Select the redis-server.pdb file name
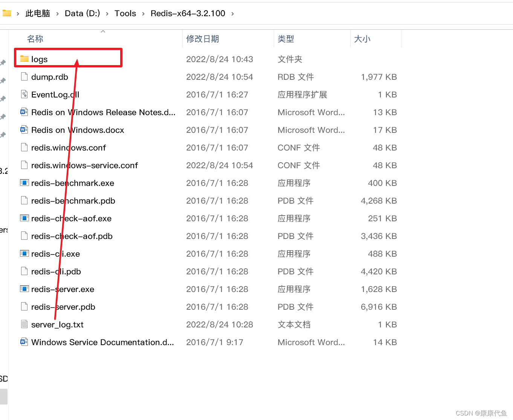 (63, 307)
